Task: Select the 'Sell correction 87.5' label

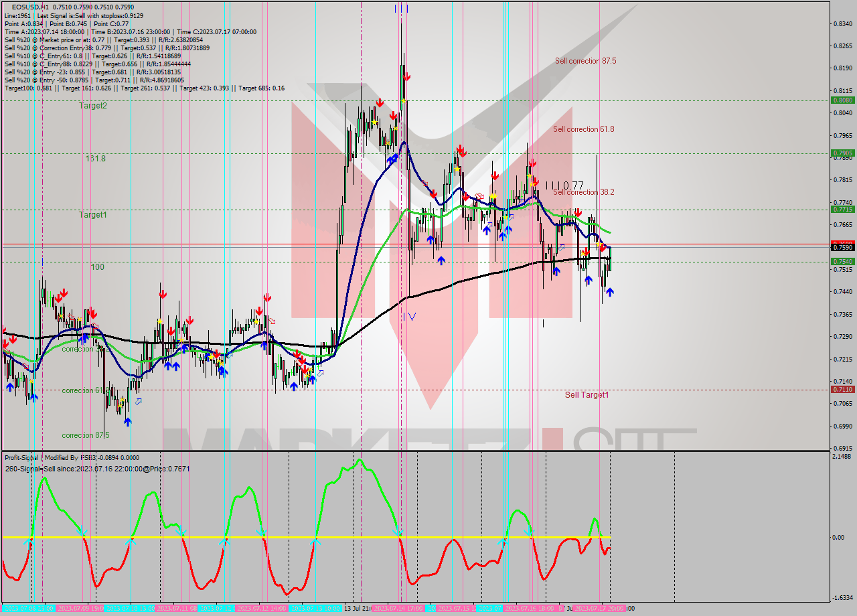Action: pyautogui.click(x=585, y=61)
